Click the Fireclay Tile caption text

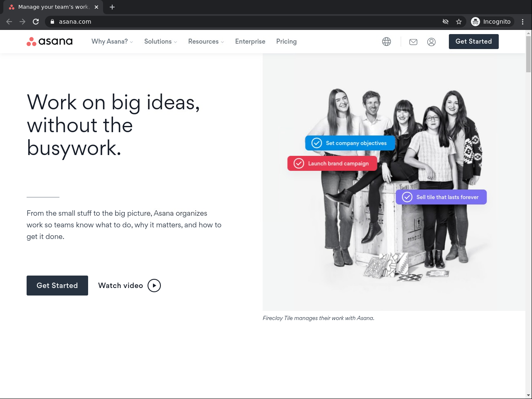pyautogui.click(x=318, y=318)
